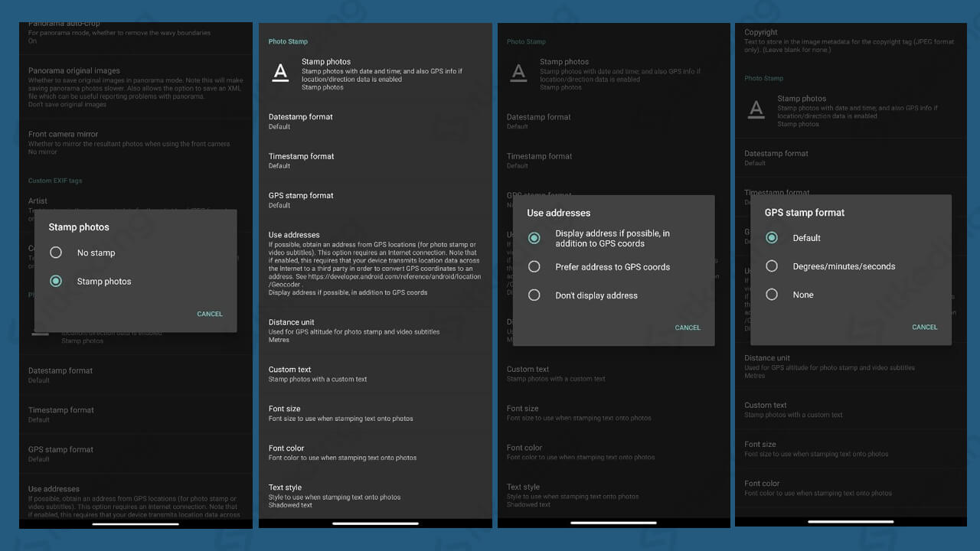Tap the dimmed A icon behind Use addresses dialog
Screen dimensions: 980x551
tap(519, 73)
